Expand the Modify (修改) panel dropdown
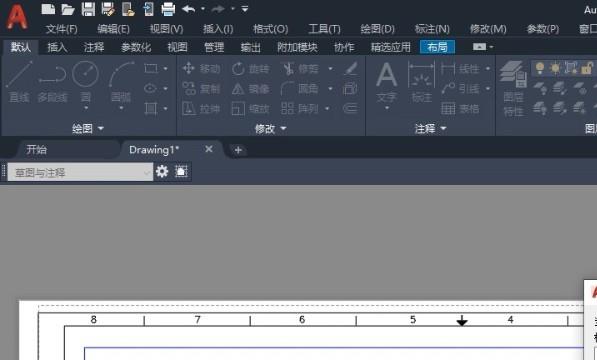The height and width of the screenshot is (360, 597). (270, 129)
